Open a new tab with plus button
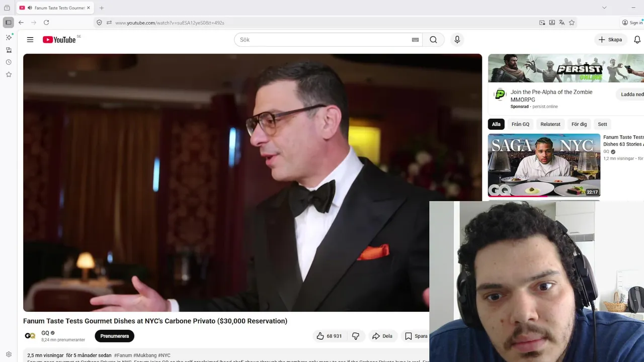This screenshot has width=644, height=362. click(102, 8)
